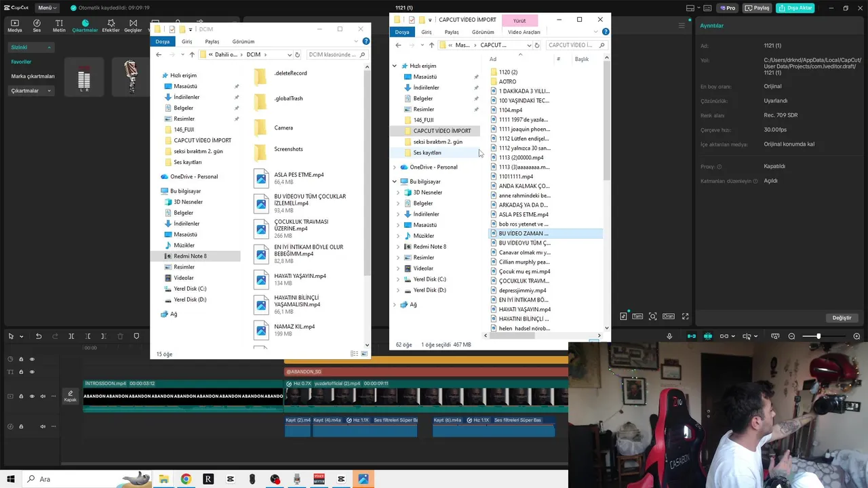Collapse Hızlı erişim in right explorer tree
The height and width of the screenshot is (488, 868).
pyautogui.click(x=395, y=66)
